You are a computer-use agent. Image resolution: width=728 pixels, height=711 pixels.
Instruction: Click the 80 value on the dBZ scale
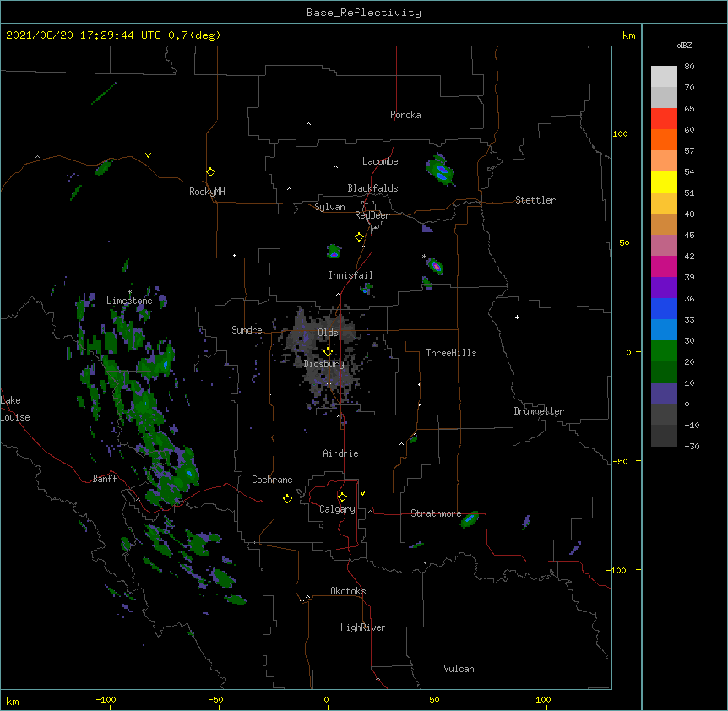689,67
